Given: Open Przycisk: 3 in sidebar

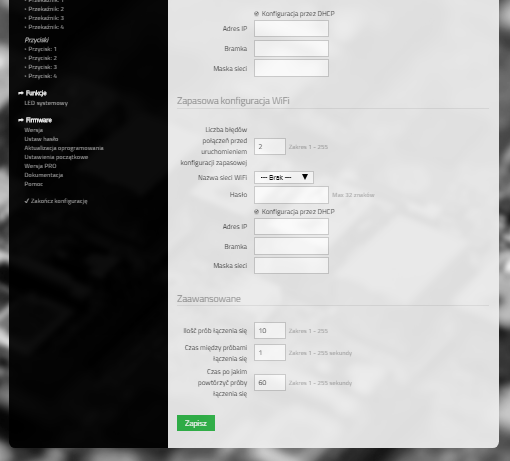Looking at the screenshot, I should [x=42, y=67].
